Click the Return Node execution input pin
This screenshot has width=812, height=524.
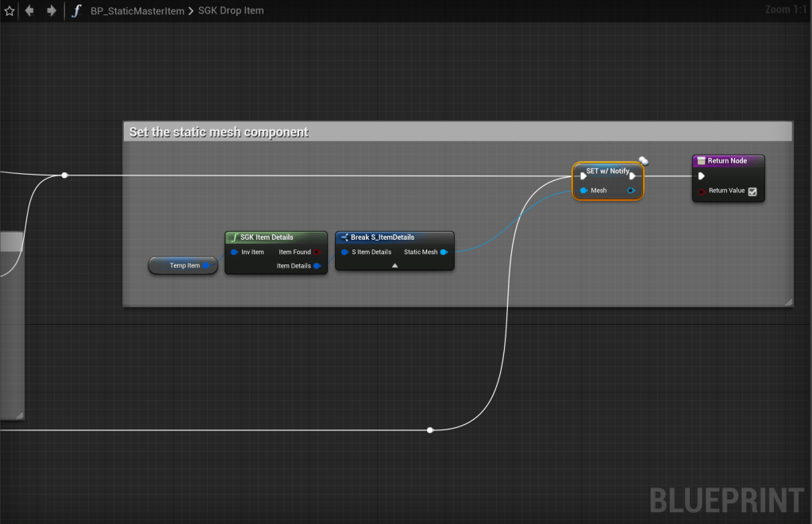[x=701, y=176]
